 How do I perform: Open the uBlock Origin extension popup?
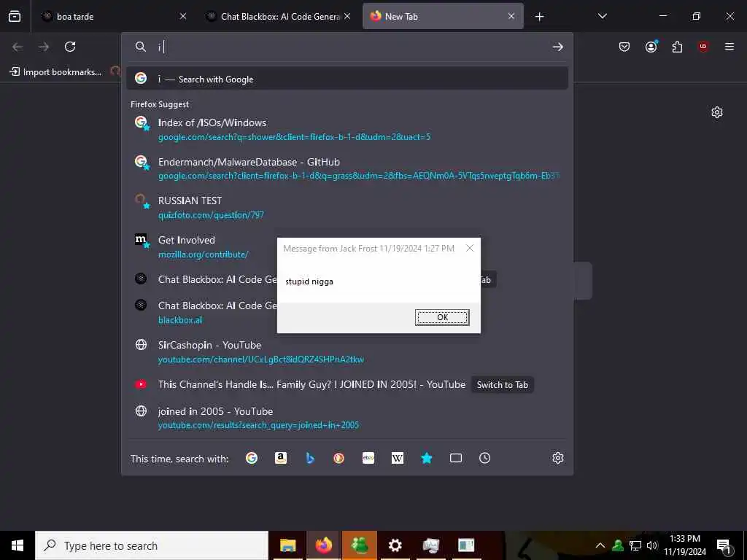(x=703, y=47)
